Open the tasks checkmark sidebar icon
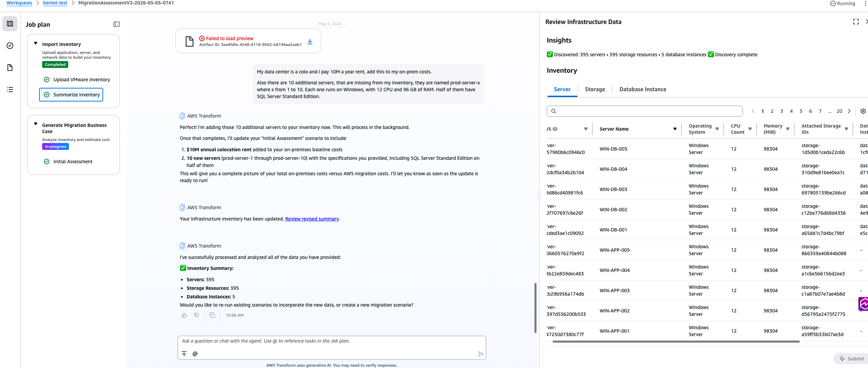 pos(10,46)
